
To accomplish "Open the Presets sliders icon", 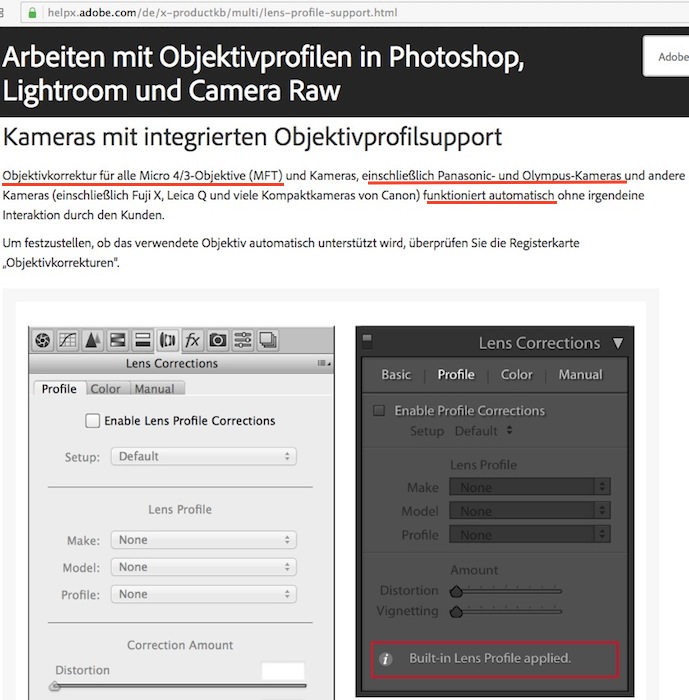I will [243, 340].
